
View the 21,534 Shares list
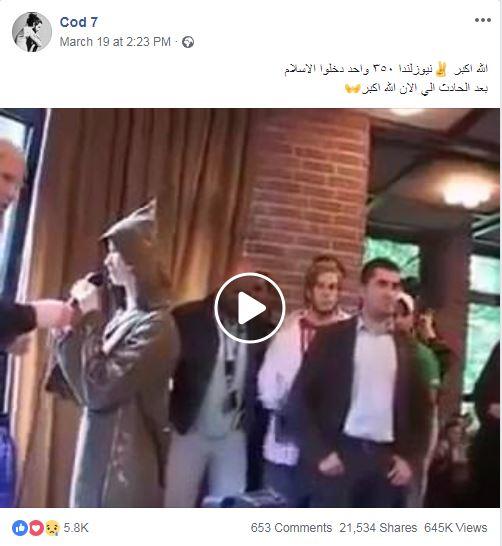click(x=378, y=528)
